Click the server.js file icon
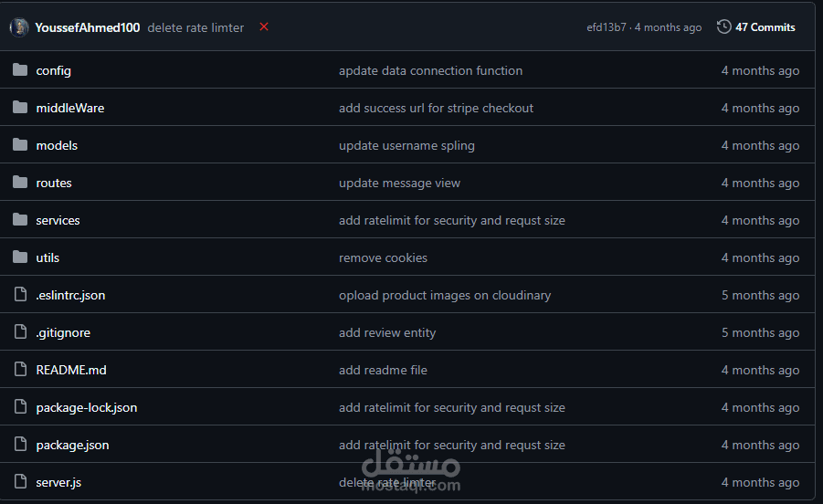The image size is (823, 504). click(20, 481)
